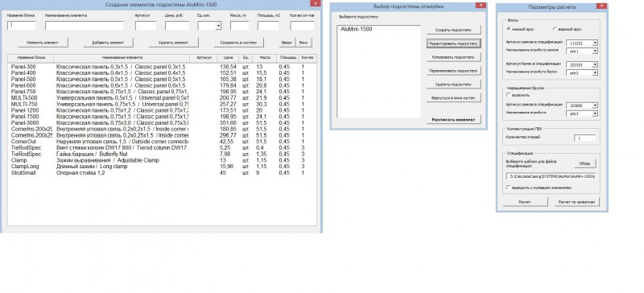Screen dimensions: 644x293
Task: Click the Удалить элемент button
Action: [x=173, y=43]
